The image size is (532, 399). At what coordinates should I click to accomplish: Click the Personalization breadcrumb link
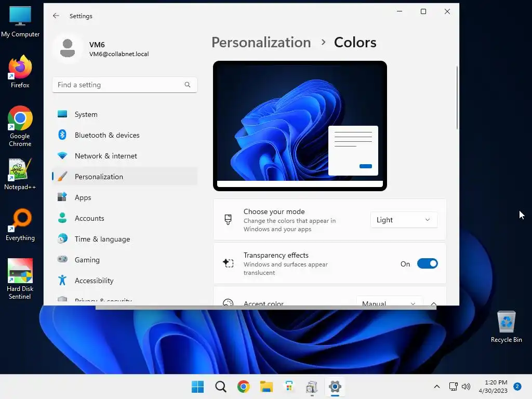261,43
